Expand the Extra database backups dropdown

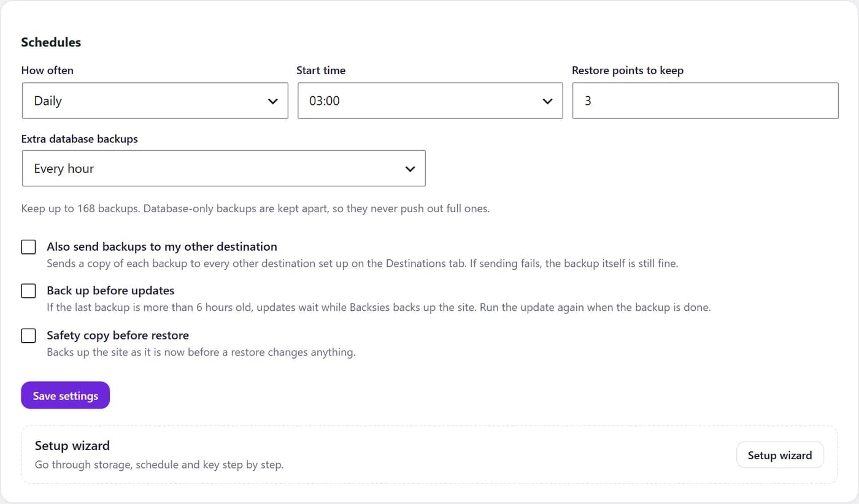coord(223,169)
